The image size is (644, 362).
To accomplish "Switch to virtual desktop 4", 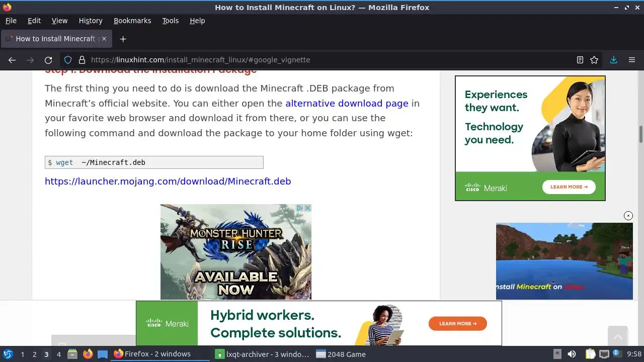I will tap(58, 354).
